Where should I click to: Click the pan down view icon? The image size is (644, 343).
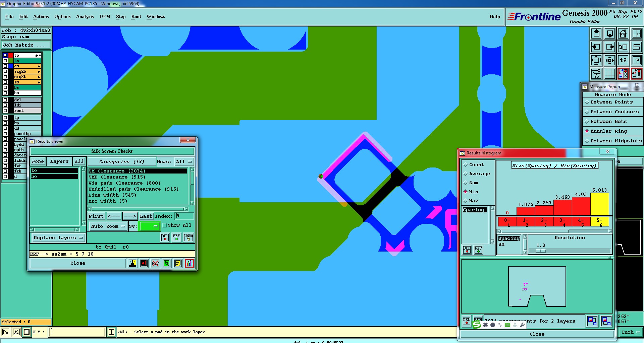coord(610,33)
